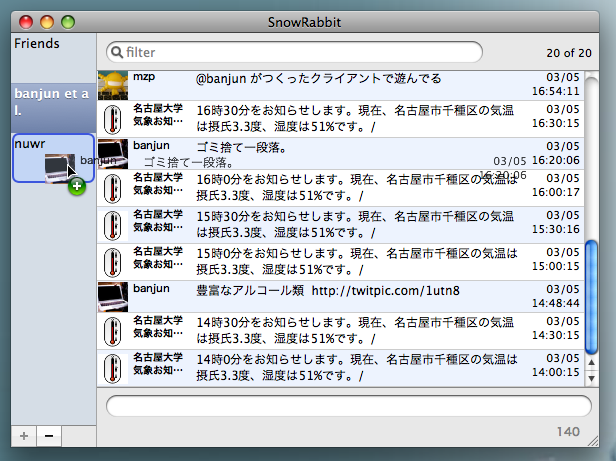
Task: Add a new list with the plus button
Action: pyautogui.click(x=24, y=436)
